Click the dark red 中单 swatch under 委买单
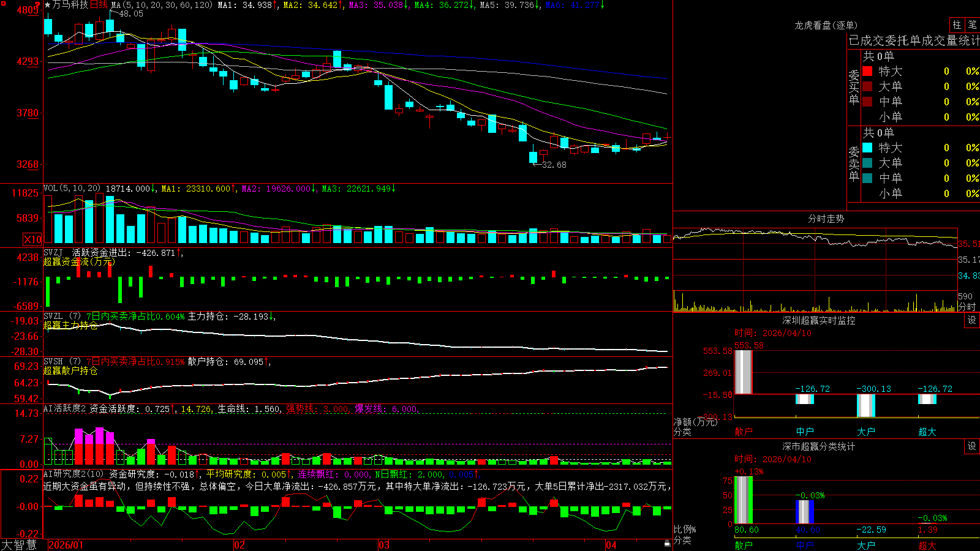The width and height of the screenshot is (980, 551). coord(867,101)
